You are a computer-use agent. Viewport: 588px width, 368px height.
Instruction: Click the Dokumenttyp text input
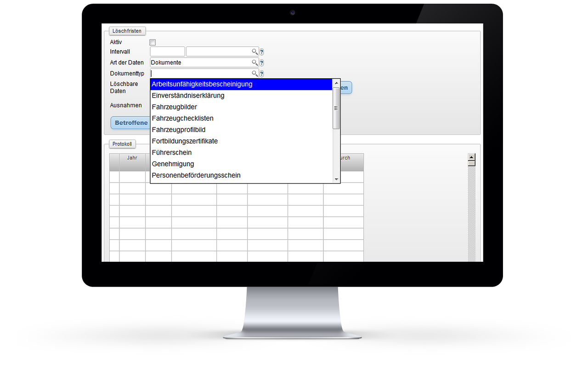(200, 74)
